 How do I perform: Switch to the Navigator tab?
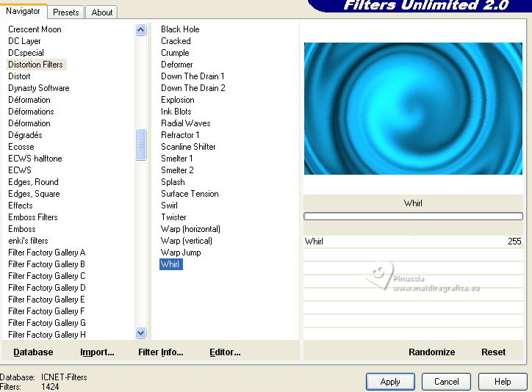[23, 11]
